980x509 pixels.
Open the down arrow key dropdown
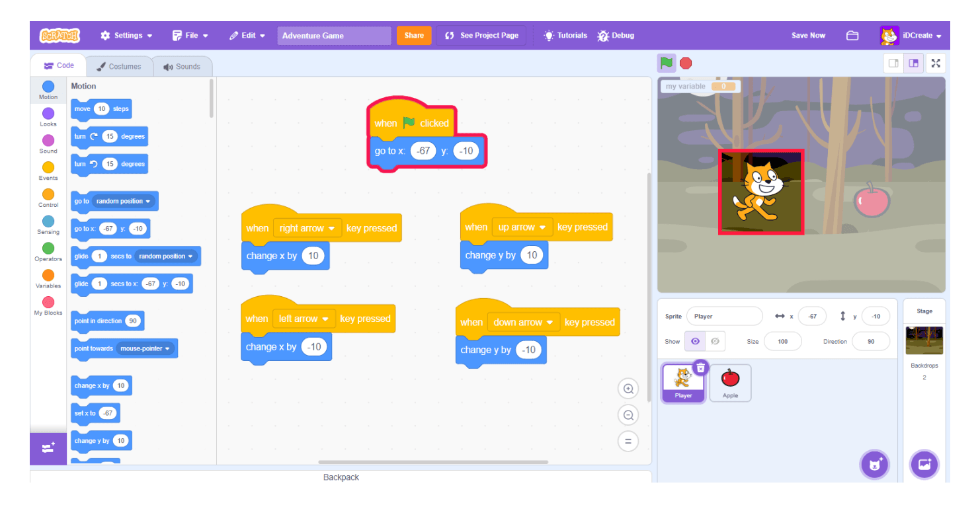click(524, 323)
